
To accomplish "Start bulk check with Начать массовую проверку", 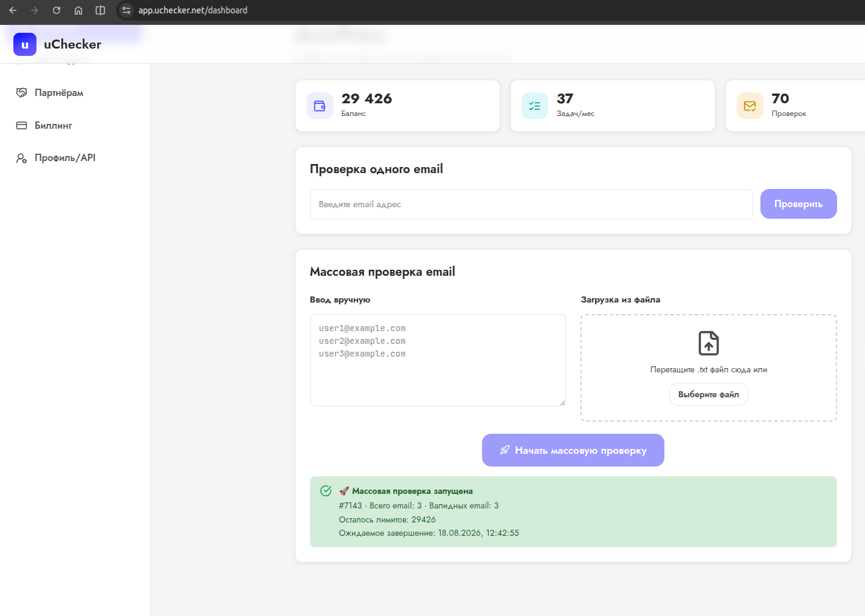I will (573, 450).
